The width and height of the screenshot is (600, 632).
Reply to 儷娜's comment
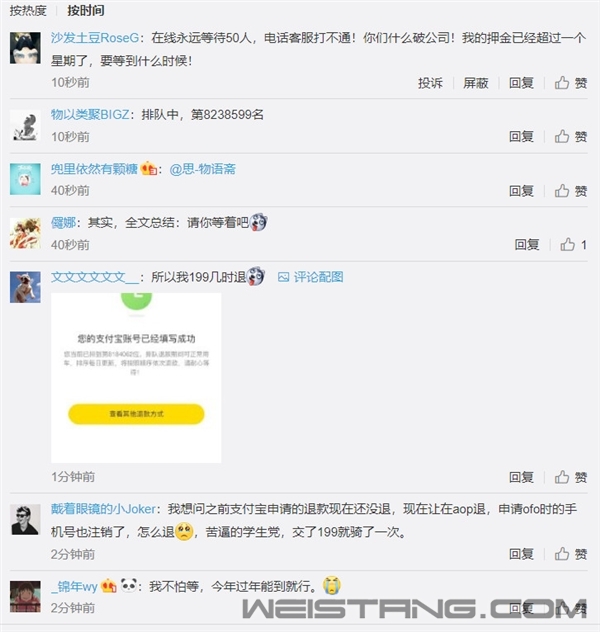coord(527,245)
